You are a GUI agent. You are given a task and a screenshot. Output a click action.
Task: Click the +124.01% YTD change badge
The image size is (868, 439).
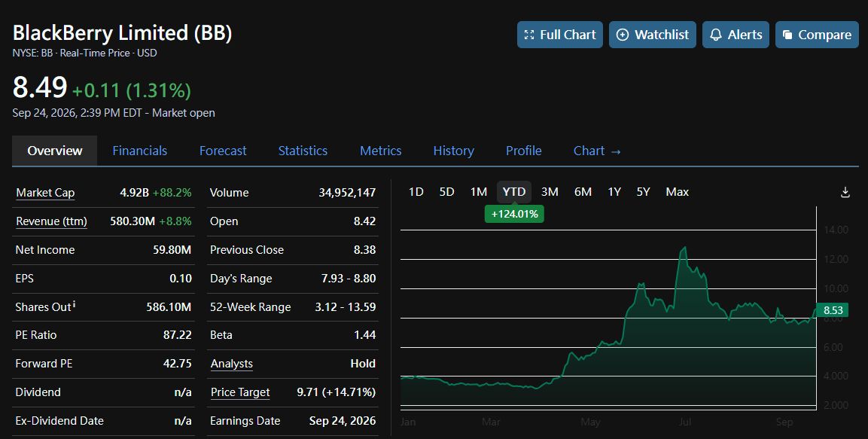tap(514, 214)
